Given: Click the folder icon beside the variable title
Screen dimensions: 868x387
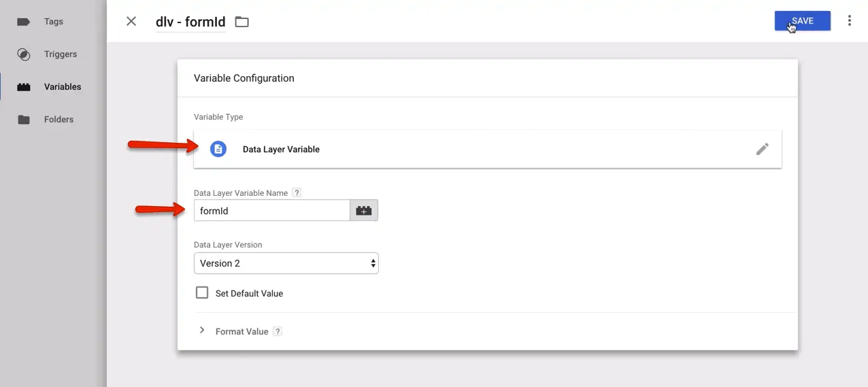Looking at the screenshot, I should tap(241, 22).
